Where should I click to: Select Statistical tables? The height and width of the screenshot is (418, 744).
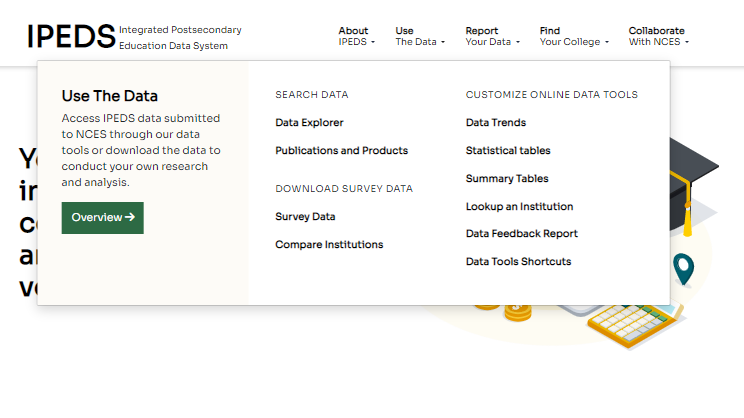click(x=508, y=151)
